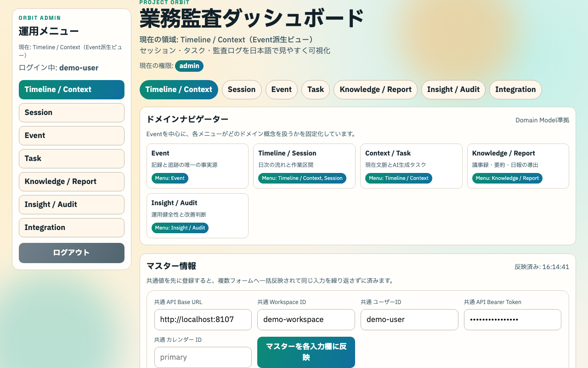Open Integration from the sidebar menu
Image resolution: width=588 pixels, height=368 pixels.
[72, 228]
